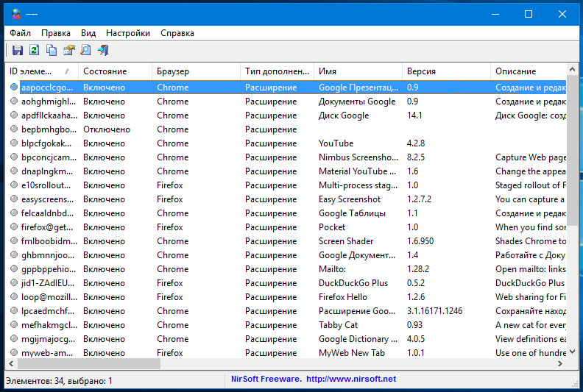Viewport: 583px width, 392px height.
Task: Click the status icon of aapocclcgo row
Action: [x=14, y=87]
